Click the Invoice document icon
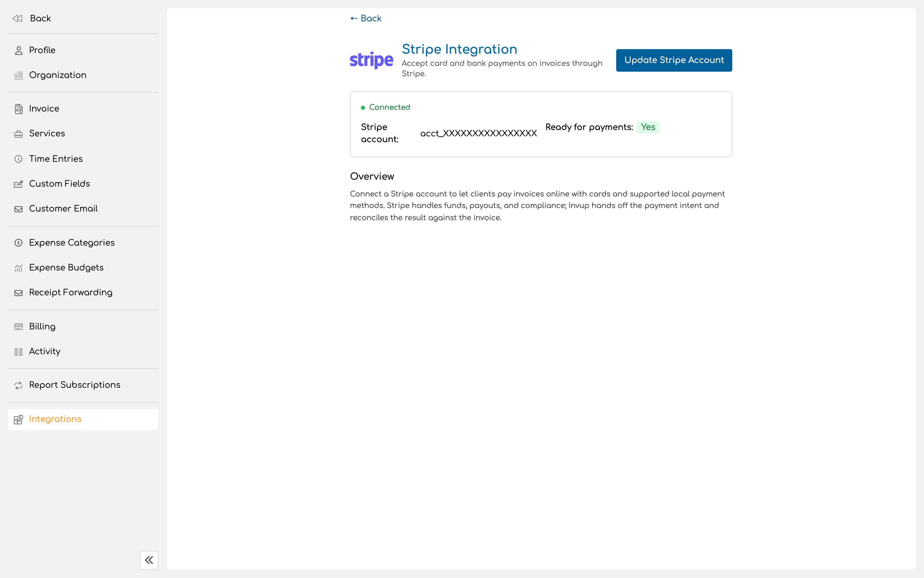 pyautogui.click(x=18, y=109)
